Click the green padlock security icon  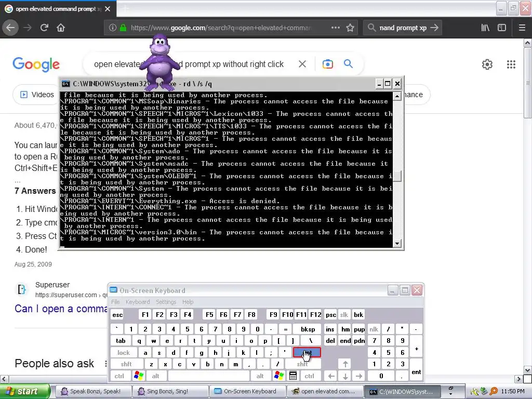[x=123, y=28]
